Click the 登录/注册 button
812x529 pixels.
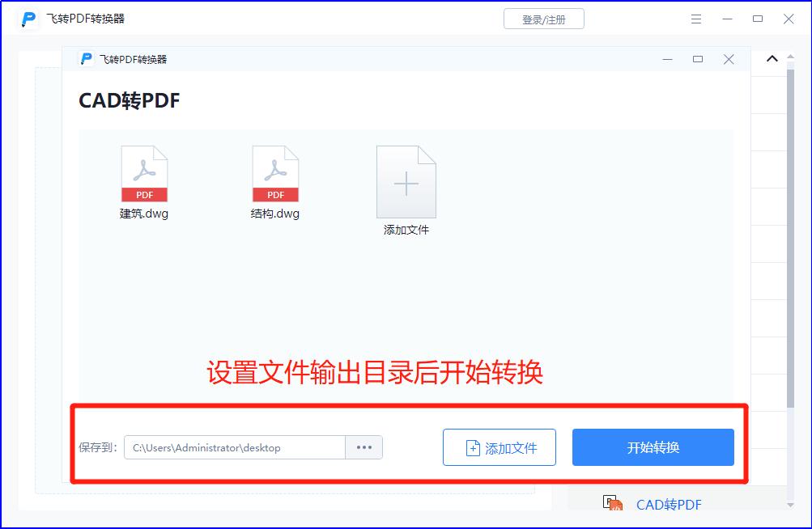tap(543, 18)
